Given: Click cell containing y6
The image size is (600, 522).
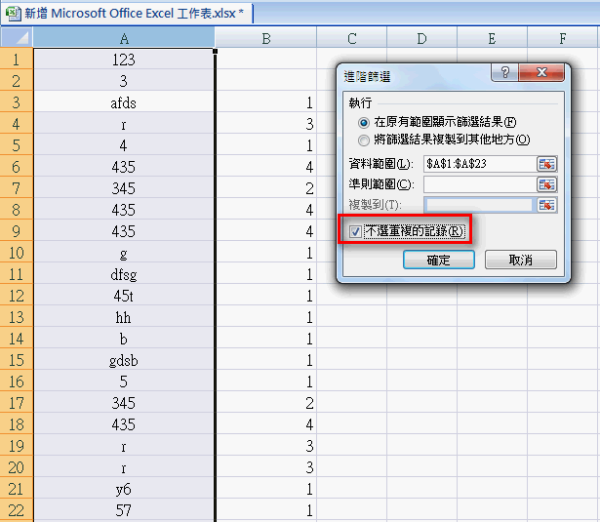Looking at the screenshot, I should point(124,488).
